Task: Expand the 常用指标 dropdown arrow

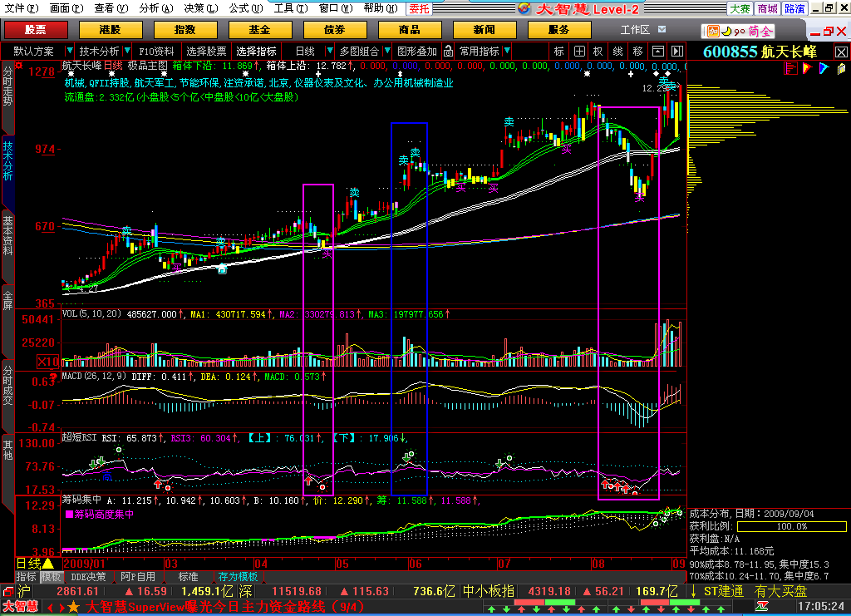Action: pos(507,51)
